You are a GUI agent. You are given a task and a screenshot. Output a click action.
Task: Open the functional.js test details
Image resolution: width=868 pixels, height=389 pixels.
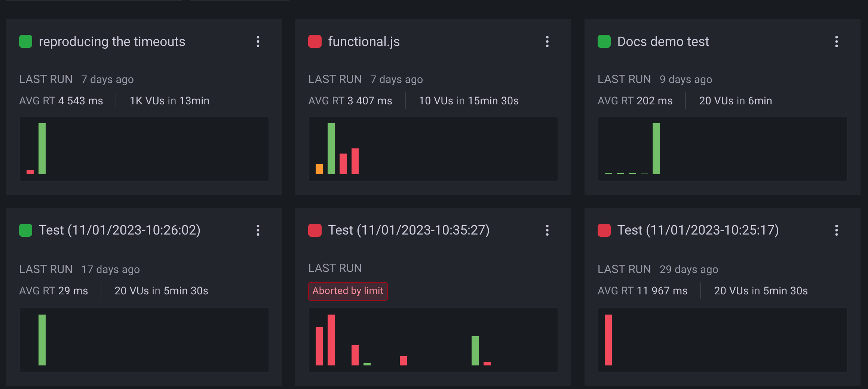[x=363, y=42]
